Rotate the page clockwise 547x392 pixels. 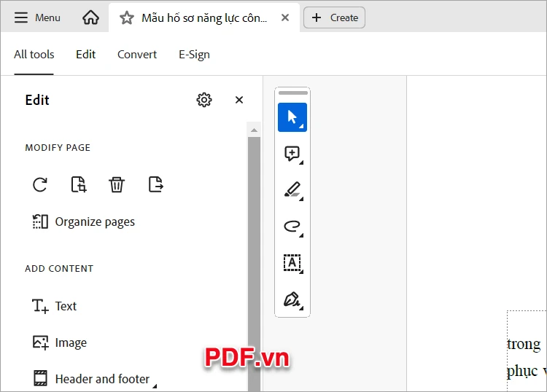coord(40,184)
